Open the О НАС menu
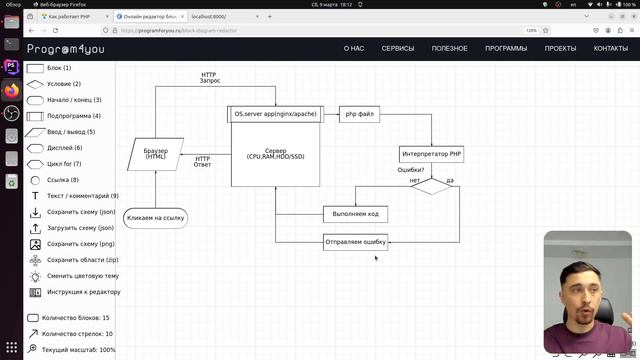Screen dimensions: 640x360 (353, 49)
